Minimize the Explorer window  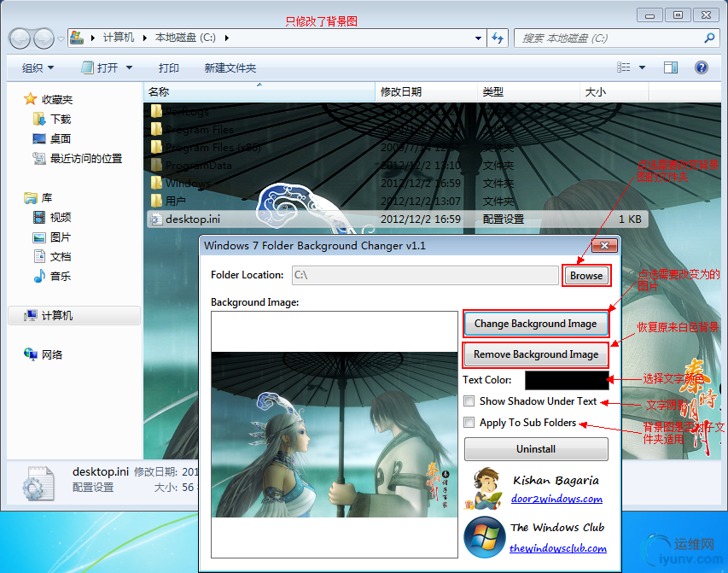point(649,15)
